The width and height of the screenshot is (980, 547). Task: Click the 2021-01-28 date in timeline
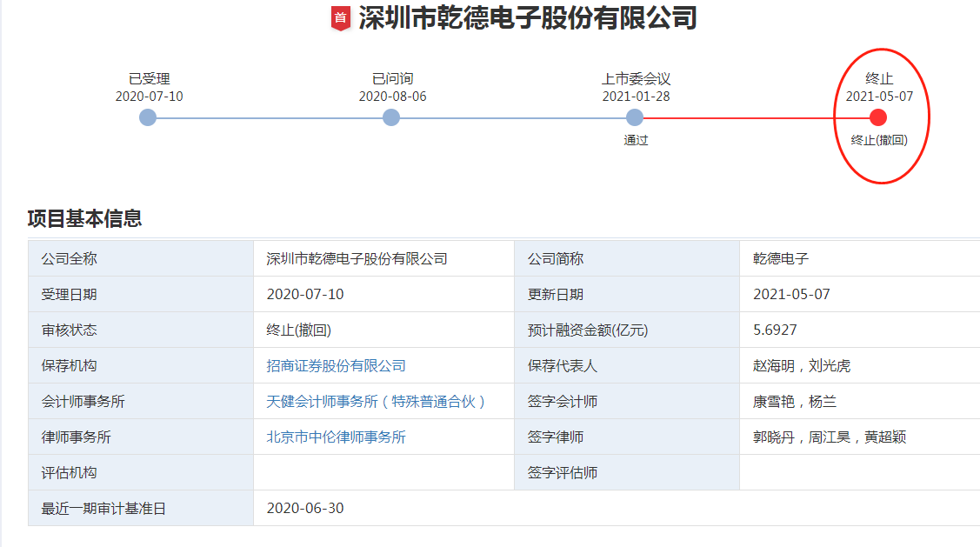click(x=636, y=97)
